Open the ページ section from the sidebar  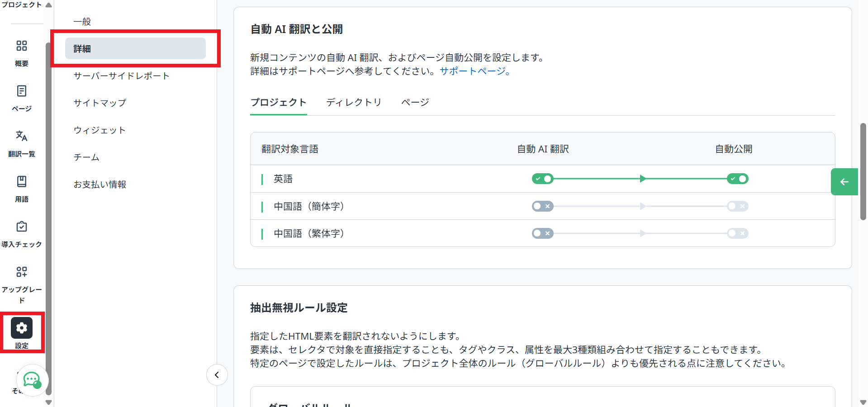click(x=21, y=96)
